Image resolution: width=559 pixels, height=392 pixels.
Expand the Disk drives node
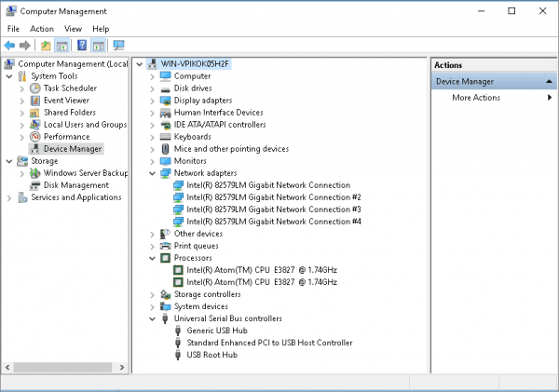click(152, 88)
